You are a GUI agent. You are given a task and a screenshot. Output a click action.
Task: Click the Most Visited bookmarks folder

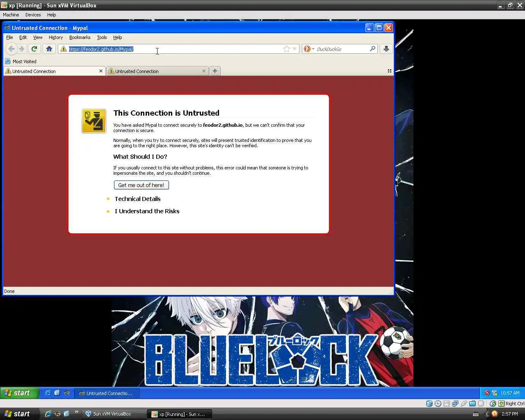tap(21, 61)
